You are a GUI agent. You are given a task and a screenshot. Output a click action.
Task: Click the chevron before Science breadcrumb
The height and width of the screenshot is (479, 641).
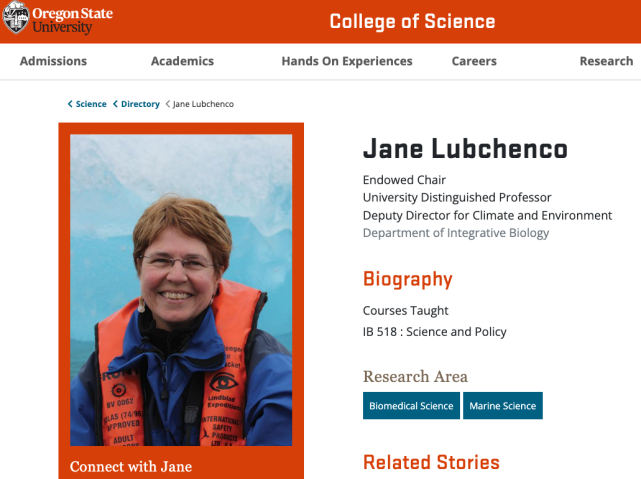(70, 104)
